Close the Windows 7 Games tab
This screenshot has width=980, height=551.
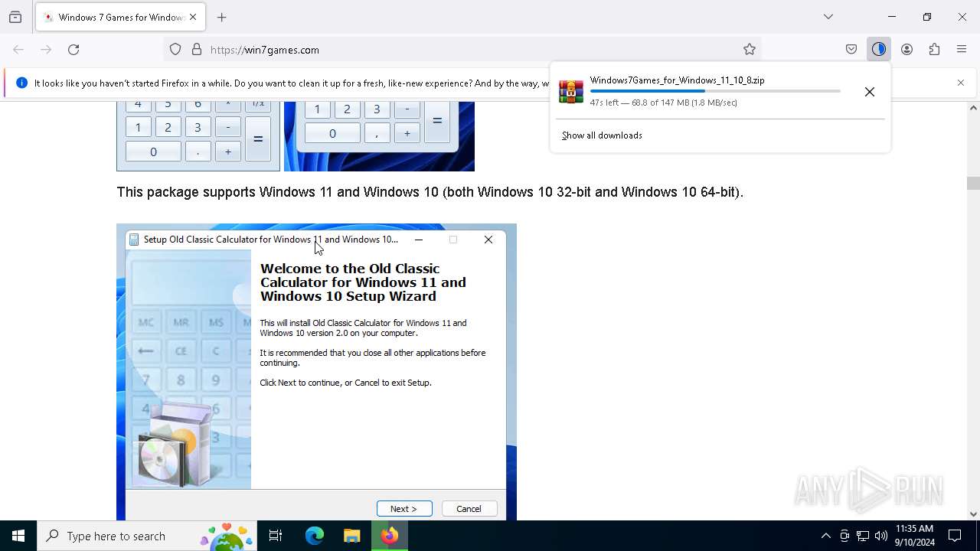pyautogui.click(x=193, y=17)
